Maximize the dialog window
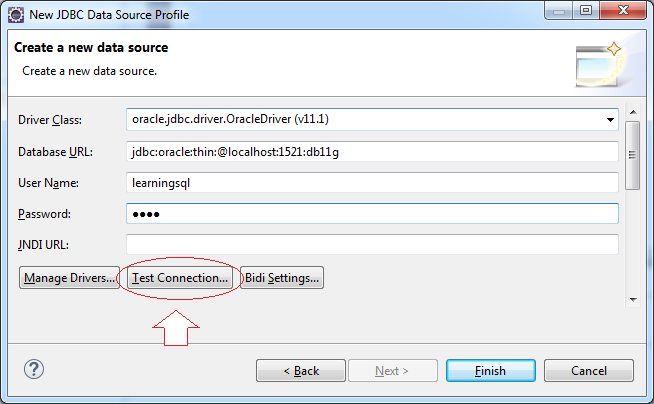The height and width of the screenshot is (404, 654). (x=586, y=10)
